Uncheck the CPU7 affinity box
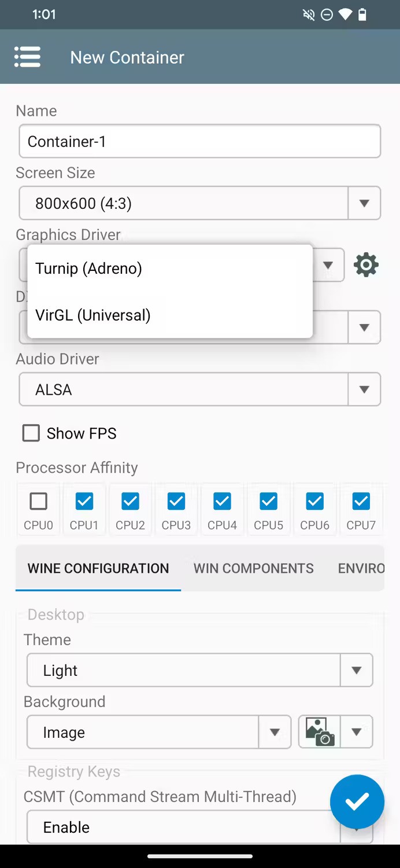 click(x=361, y=501)
